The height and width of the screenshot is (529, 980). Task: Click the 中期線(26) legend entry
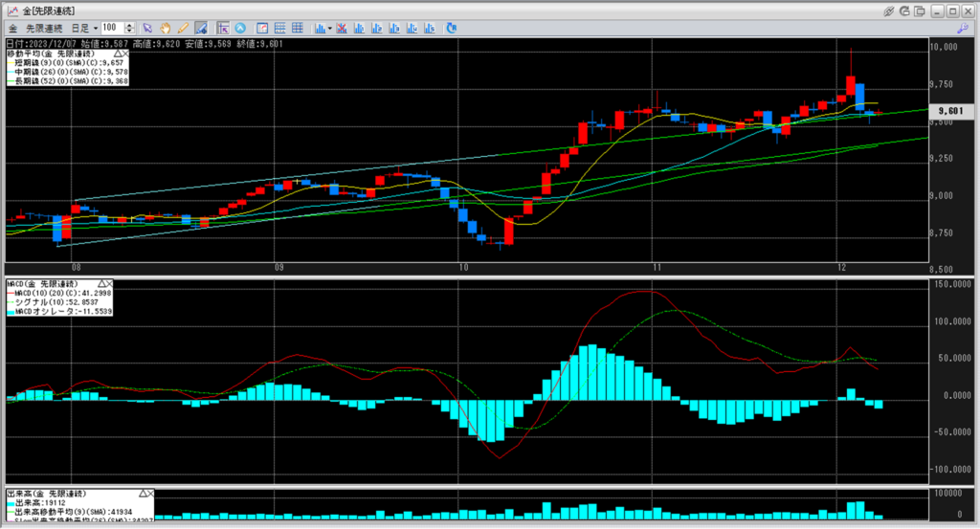[68, 72]
